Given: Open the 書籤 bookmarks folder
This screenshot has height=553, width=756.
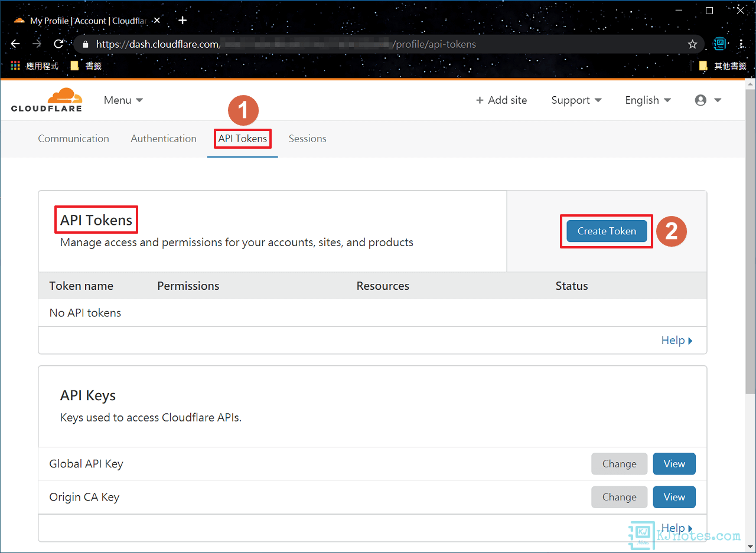Looking at the screenshot, I should pyautogui.click(x=86, y=66).
